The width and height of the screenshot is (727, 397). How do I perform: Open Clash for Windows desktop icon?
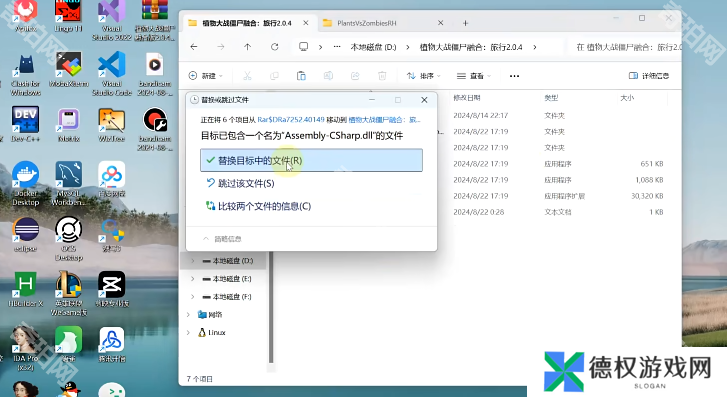pyautogui.click(x=26, y=75)
